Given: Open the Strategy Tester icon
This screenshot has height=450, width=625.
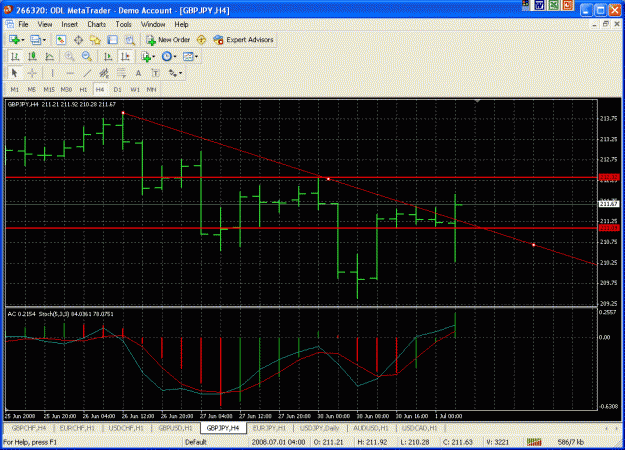Looking at the screenshot, I should 130,40.
